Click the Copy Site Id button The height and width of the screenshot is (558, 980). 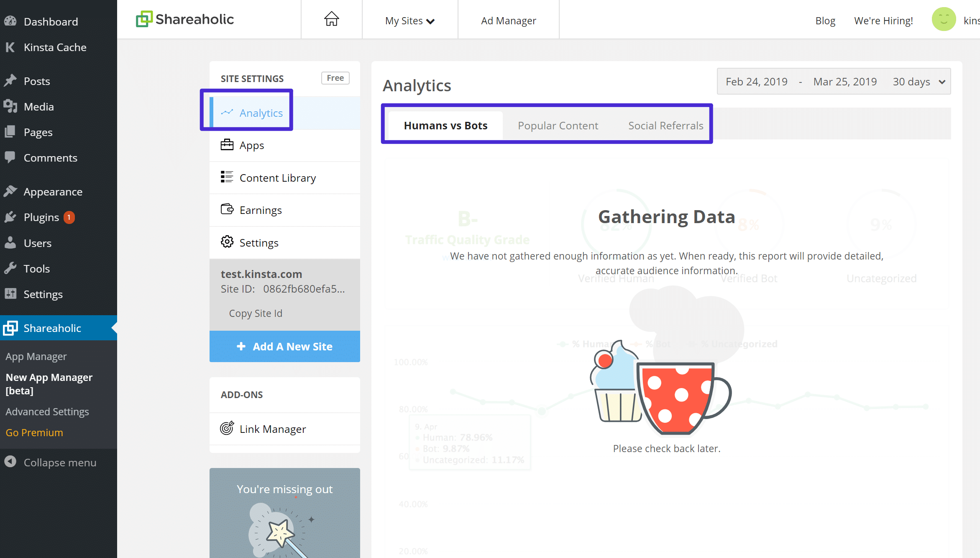click(x=256, y=313)
